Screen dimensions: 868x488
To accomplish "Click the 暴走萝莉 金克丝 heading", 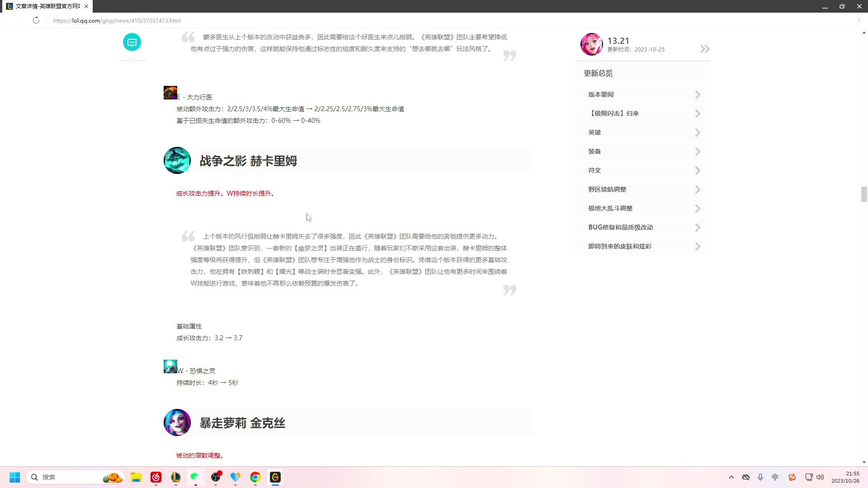I will (x=242, y=423).
